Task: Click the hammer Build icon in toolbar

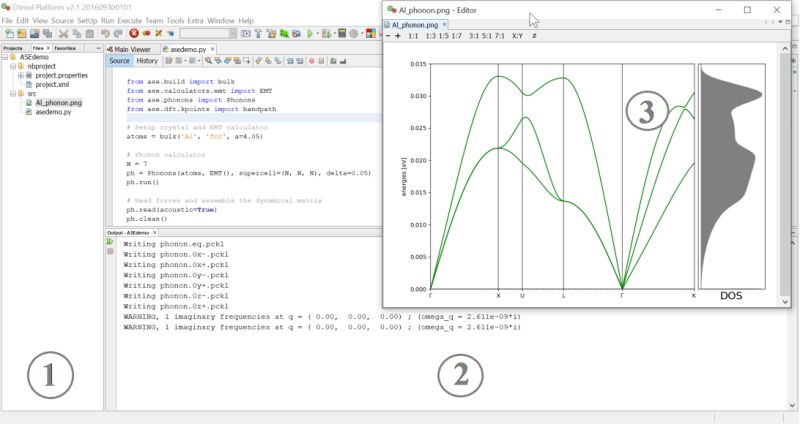Action: 258,34
